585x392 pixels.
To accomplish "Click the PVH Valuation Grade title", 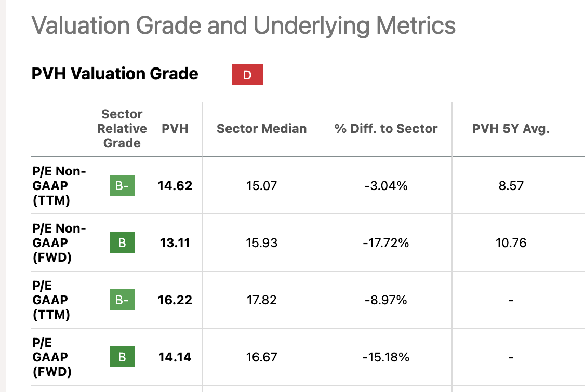I will pyautogui.click(x=115, y=74).
